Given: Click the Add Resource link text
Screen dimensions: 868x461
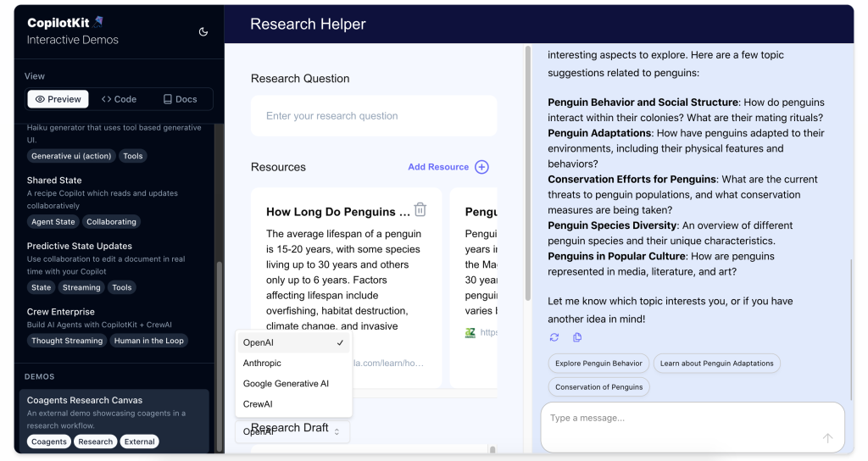Looking at the screenshot, I should coord(438,167).
